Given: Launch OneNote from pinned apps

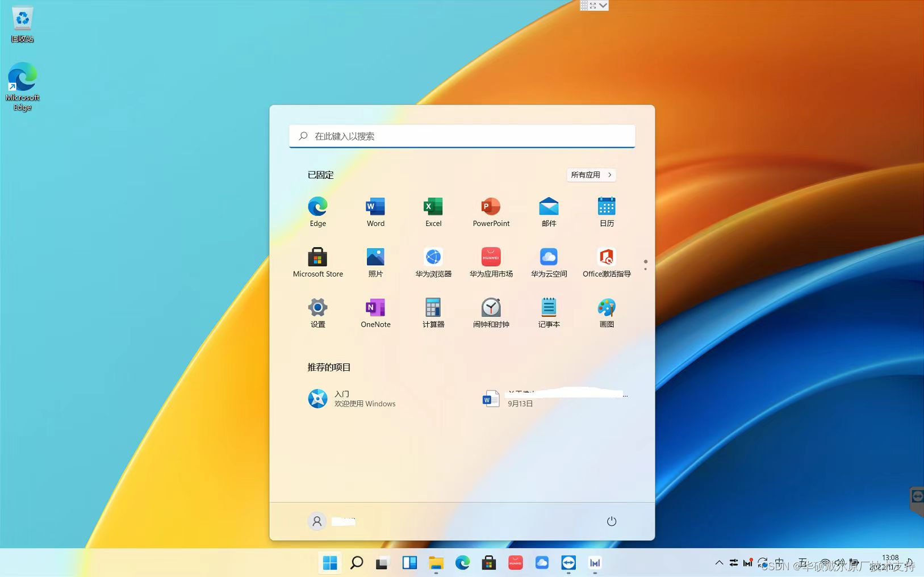Looking at the screenshot, I should pyautogui.click(x=375, y=313).
